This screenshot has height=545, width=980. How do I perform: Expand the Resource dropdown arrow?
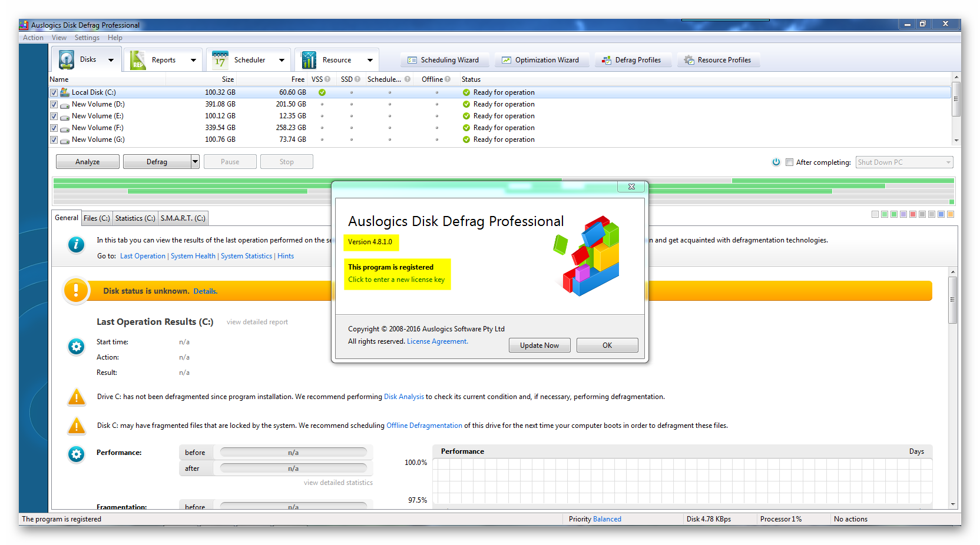(x=370, y=60)
